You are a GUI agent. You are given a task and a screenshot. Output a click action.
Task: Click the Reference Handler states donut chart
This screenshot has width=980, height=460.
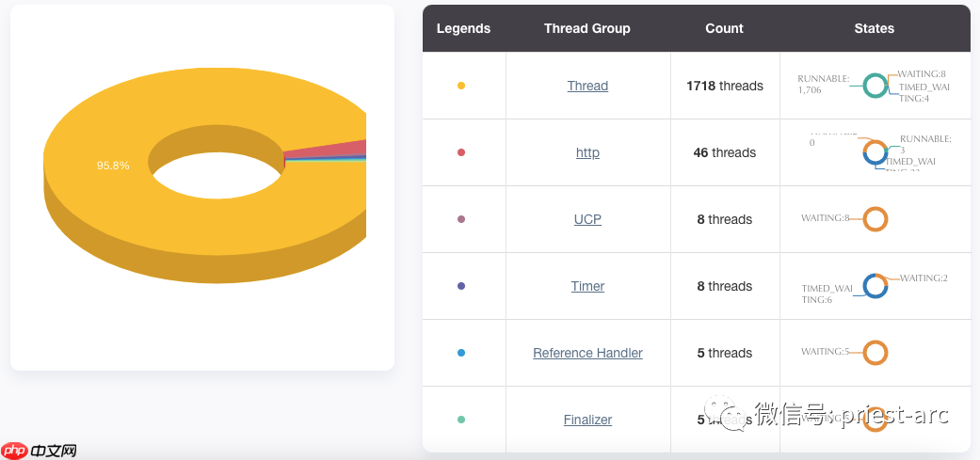875,353
